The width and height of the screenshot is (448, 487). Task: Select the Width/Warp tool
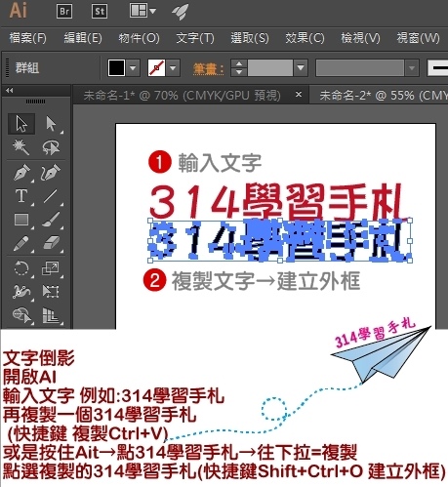[x=21, y=292]
